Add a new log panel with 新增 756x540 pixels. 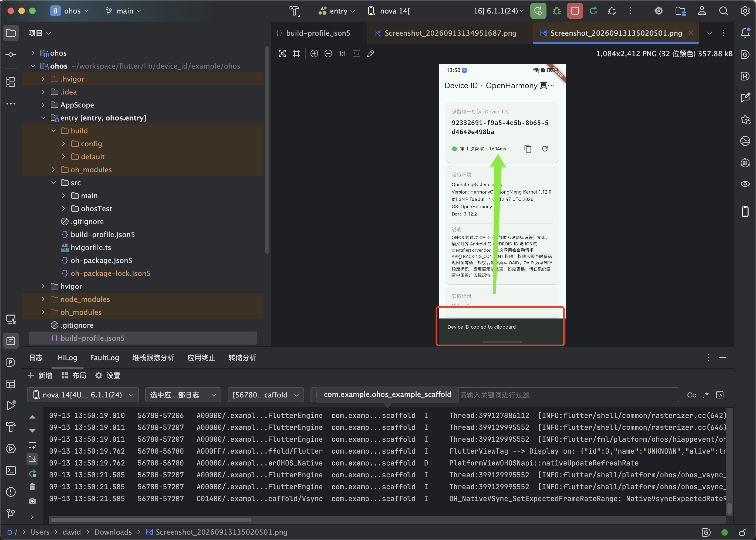pyautogui.click(x=40, y=375)
